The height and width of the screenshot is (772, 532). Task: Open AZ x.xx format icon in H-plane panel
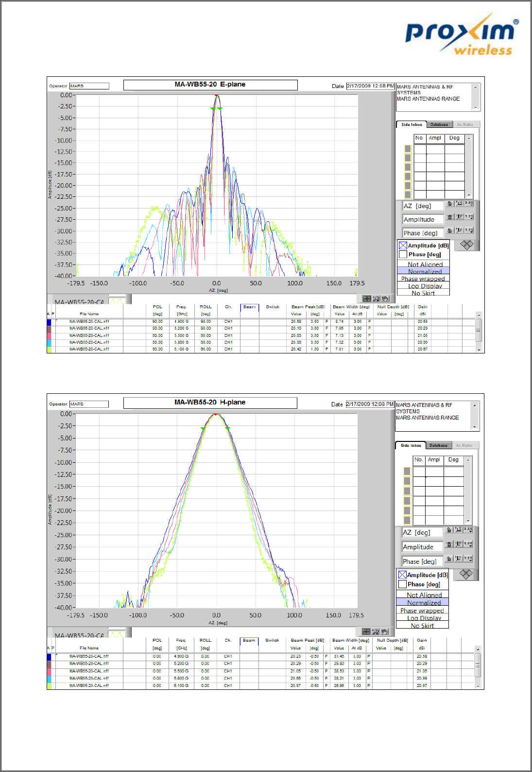(x=468, y=530)
